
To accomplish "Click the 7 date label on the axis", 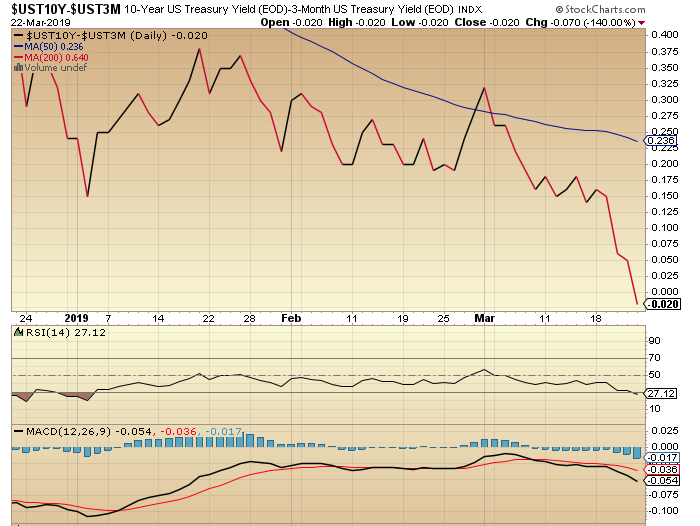I will click(x=108, y=319).
